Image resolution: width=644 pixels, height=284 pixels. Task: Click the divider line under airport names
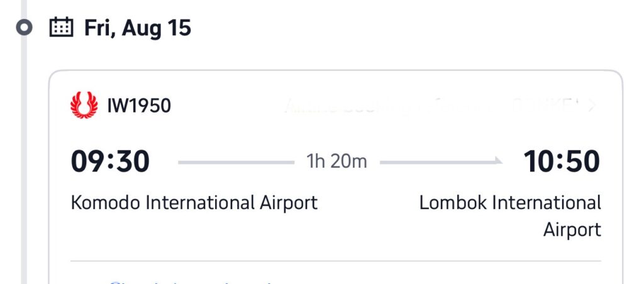[x=336, y=261]
